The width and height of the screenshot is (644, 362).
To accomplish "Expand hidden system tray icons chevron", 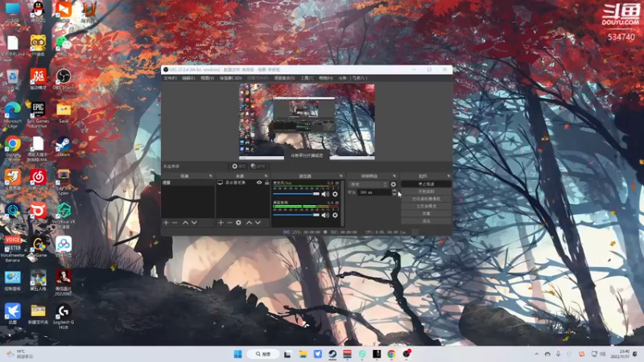I will click(x=536, y=354).
